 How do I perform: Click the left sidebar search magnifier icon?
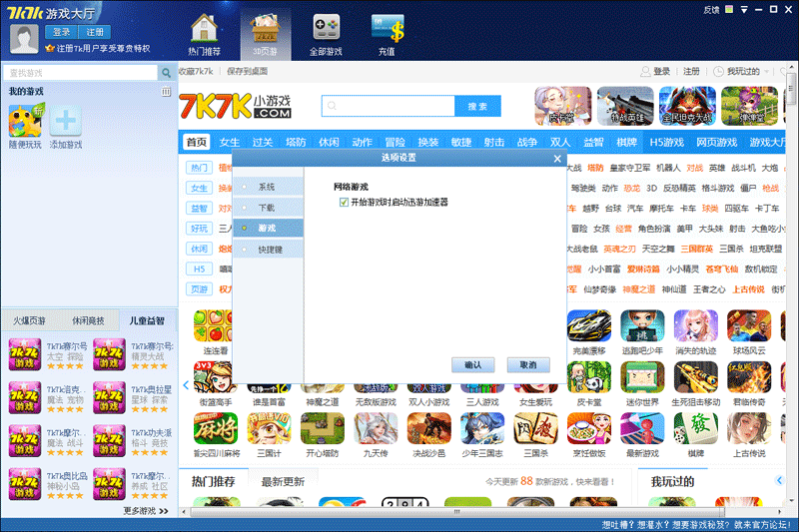[166, 73]
